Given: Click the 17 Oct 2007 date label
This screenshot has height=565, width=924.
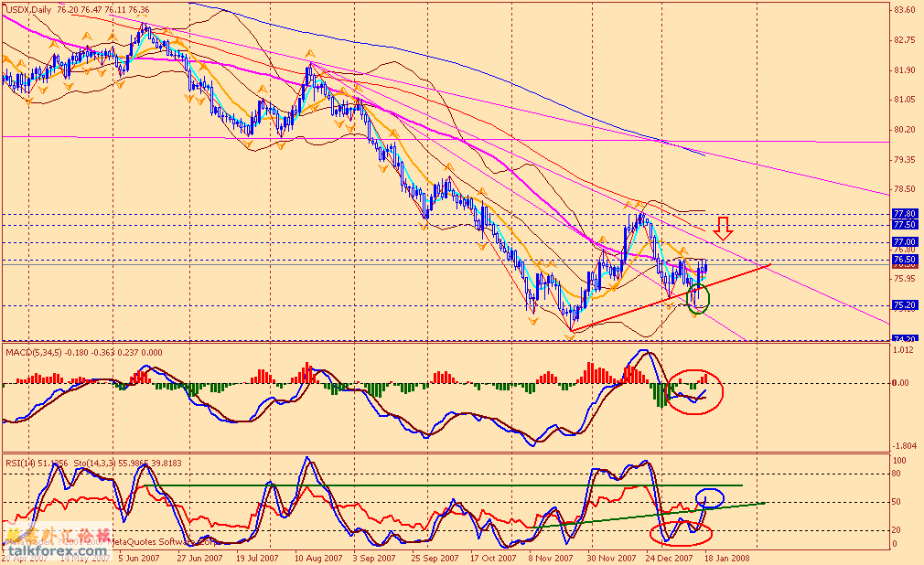Looking at the screenshot, I should pyautogui.click(x=492, y=558).
